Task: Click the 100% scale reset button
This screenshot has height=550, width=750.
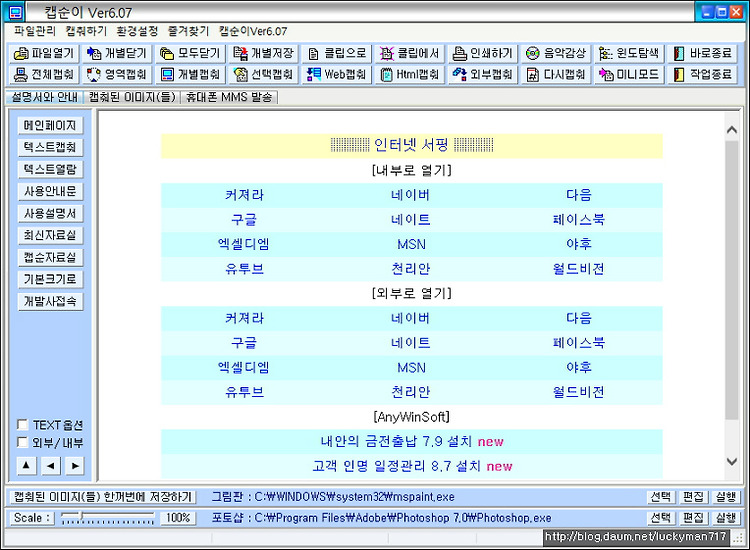Action: (178, 518)
